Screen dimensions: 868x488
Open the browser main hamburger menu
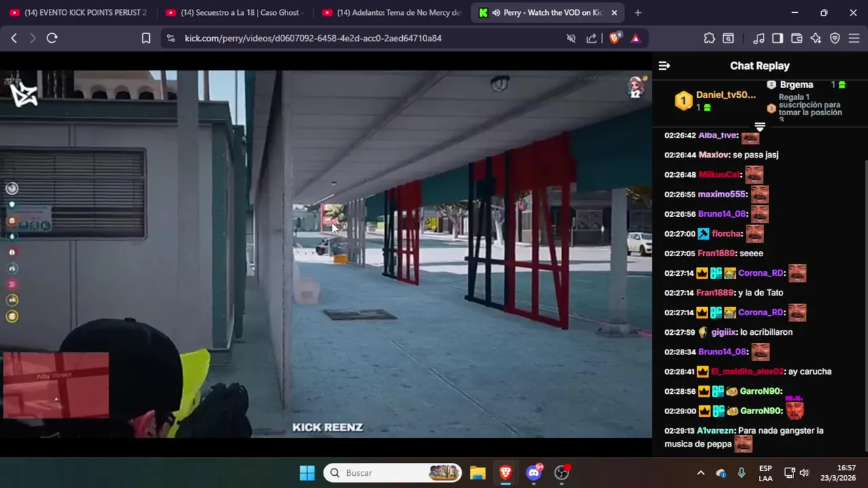[x=854, y=39]
